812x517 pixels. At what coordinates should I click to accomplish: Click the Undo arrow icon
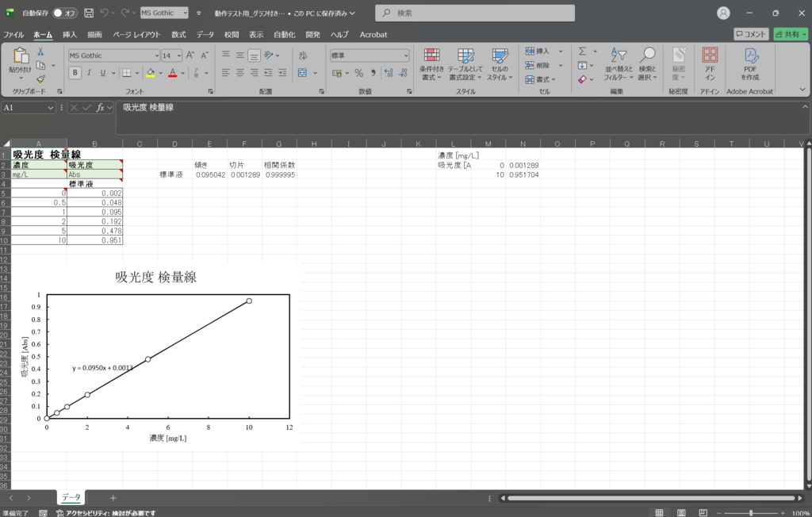(104, 13)
